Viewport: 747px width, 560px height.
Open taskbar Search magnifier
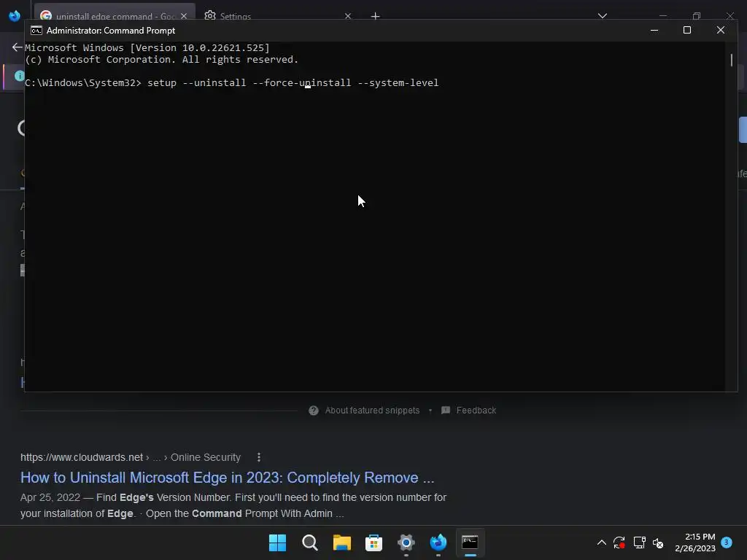pos(309,542)
